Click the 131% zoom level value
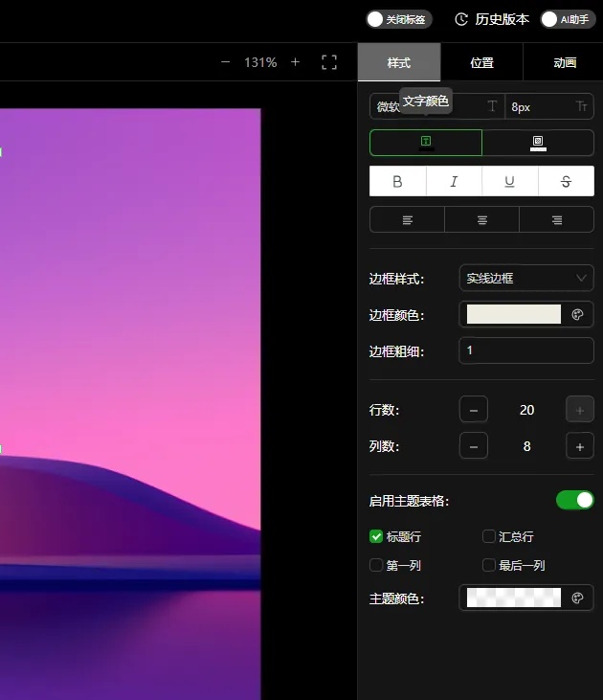 click(260, 62)
